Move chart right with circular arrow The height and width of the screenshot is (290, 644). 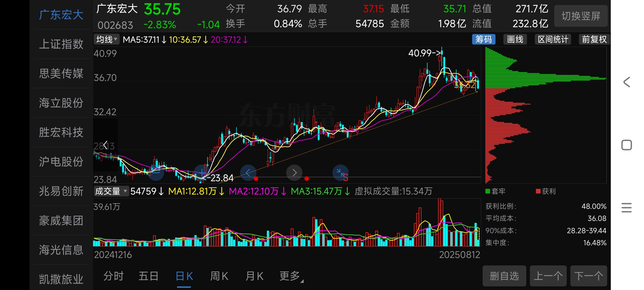tap(294, 173)
